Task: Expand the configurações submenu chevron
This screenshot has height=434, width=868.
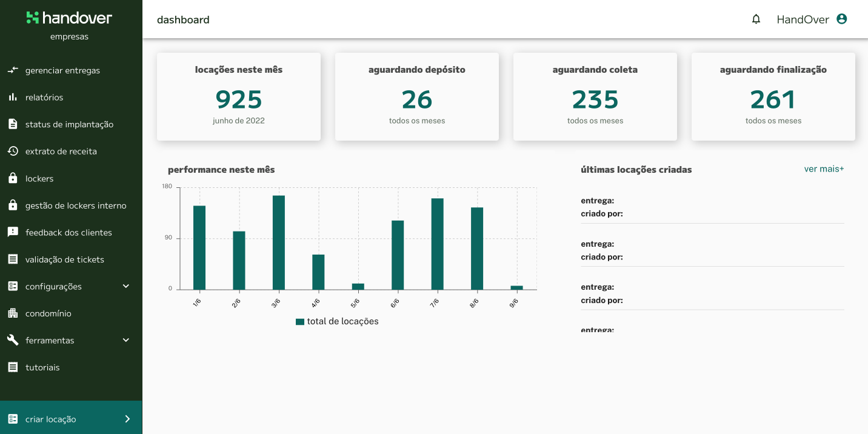Action: pyautogui.click(x=126, y=286)
